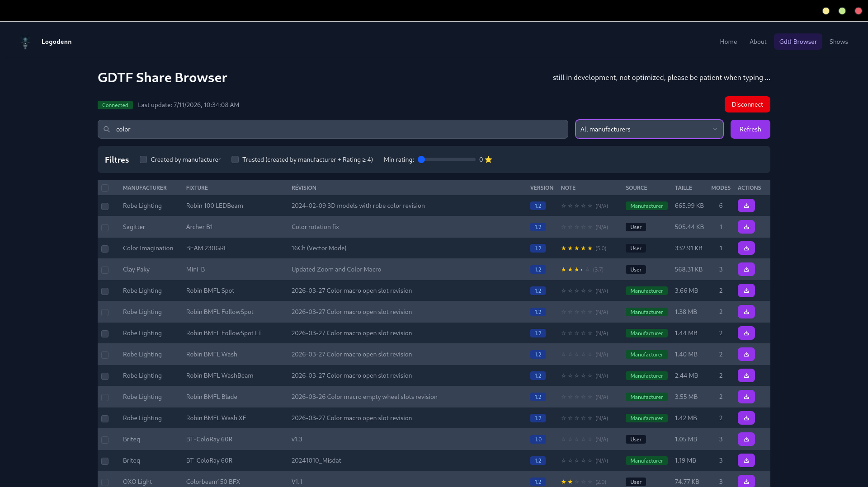Focus the search field containing color
The width and height of the screenshot is (868, 487).
coord(333,129)
